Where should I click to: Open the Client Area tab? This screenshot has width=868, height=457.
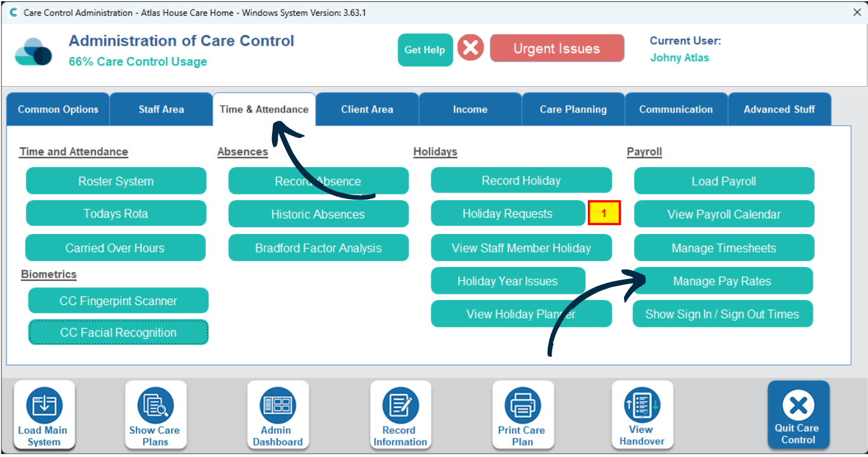click(367, 109)
